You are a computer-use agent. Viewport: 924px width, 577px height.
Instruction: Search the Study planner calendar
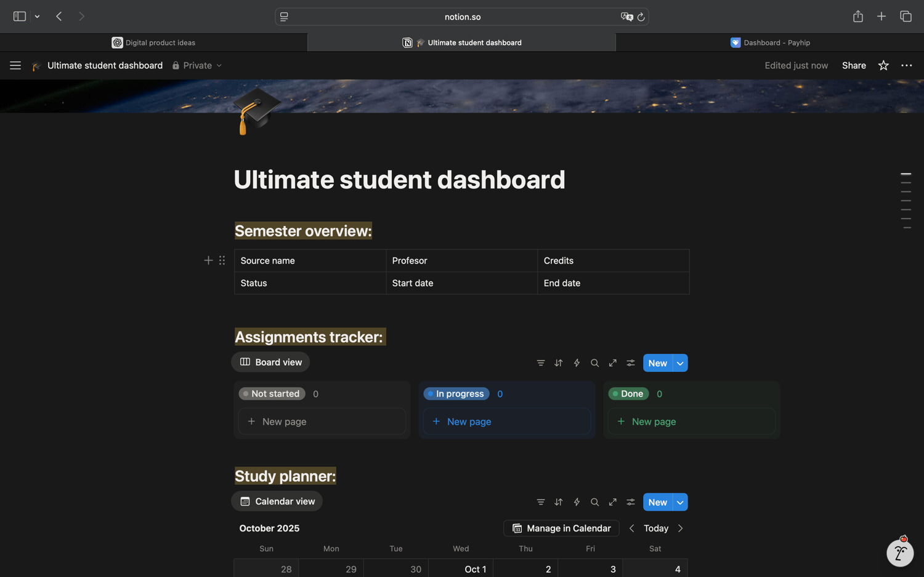tap(594, 502)
